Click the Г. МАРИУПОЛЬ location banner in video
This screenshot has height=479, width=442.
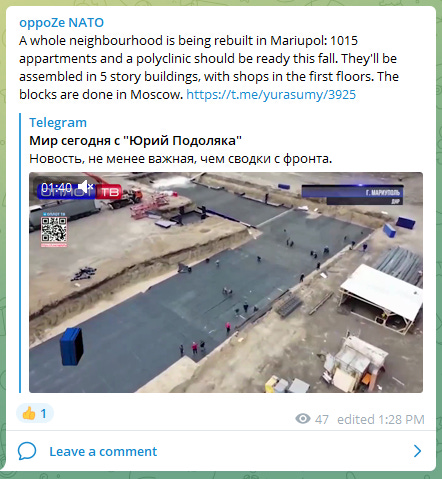(352, 194)
